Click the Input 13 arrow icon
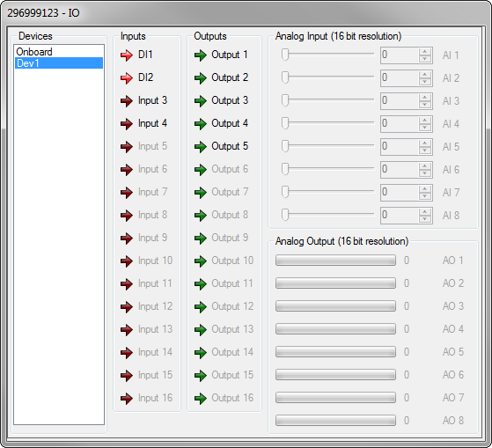 (x=127, y=330)
